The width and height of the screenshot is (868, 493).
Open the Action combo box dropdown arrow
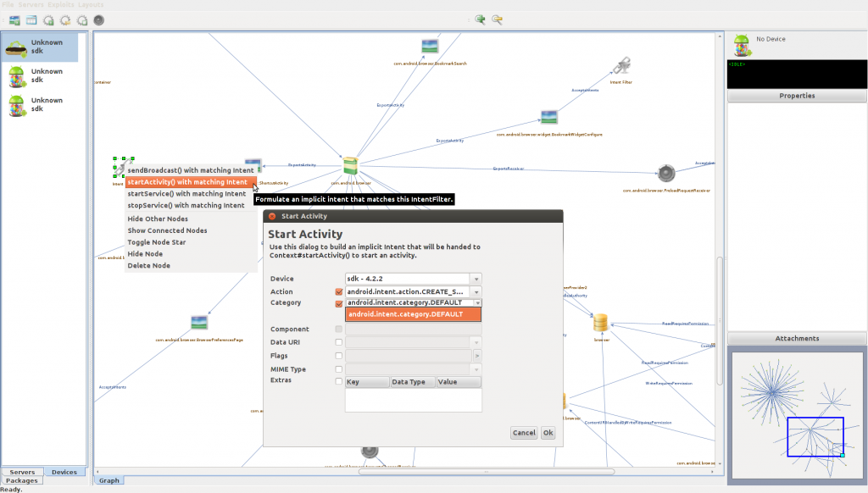coord(476,292)
